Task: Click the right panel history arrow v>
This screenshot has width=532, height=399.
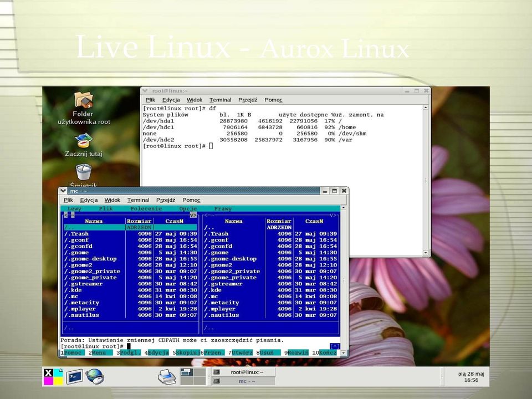Action: (x=333, y=215)
